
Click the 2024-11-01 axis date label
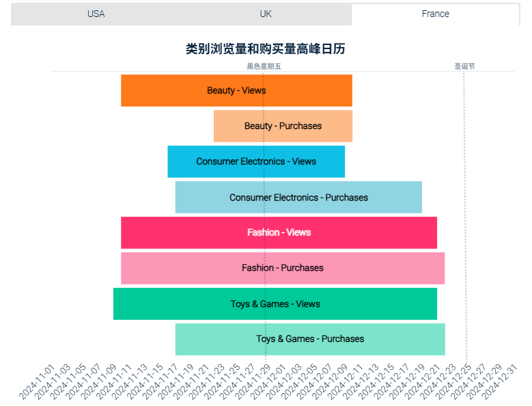(x=38, y=381)
